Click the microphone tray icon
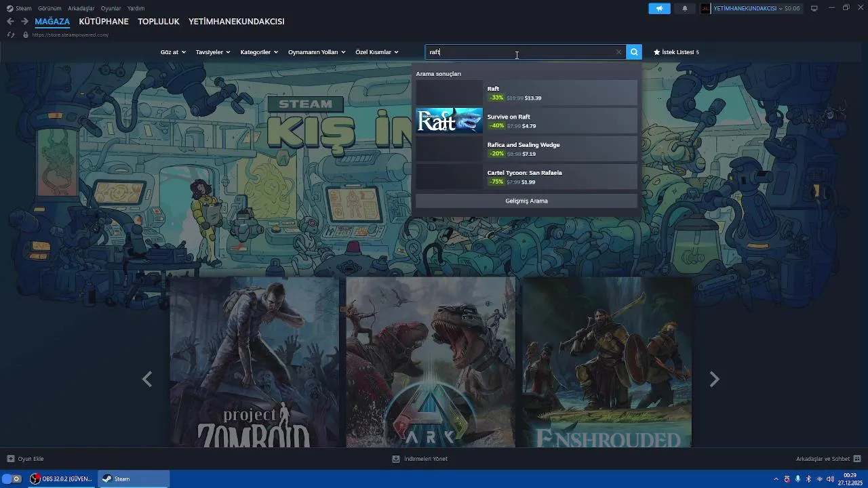This screenshot has height=488, width=868. (797, 479)
